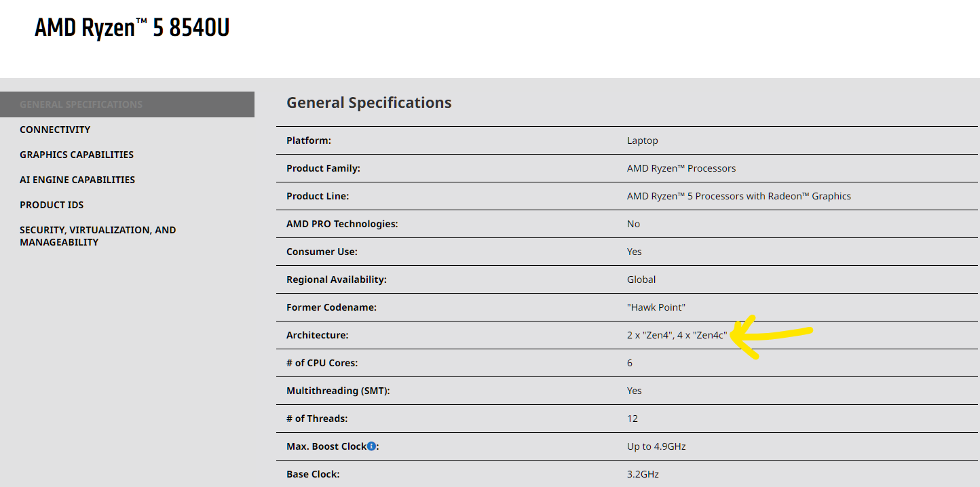Click the Zen4, Zen4c architecture value

click(677, 335)
